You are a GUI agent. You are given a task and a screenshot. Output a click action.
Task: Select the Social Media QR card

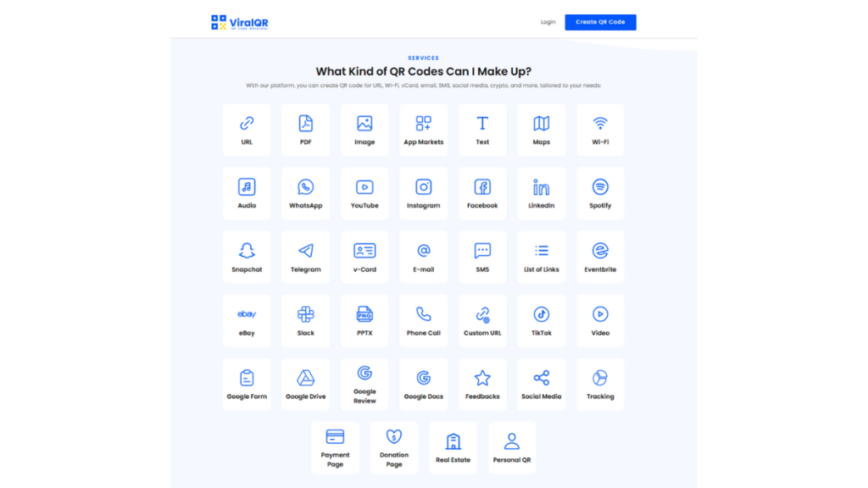(542, 385)
